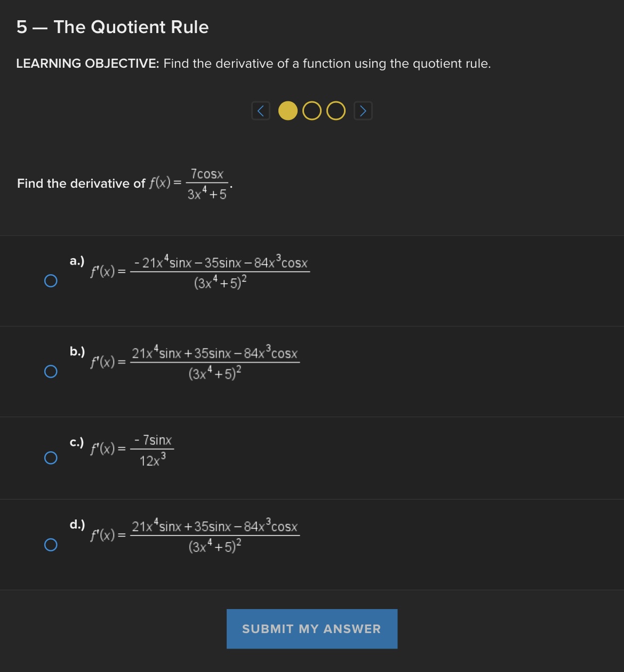
Task: Click the SUBMIT MY ANSWER button
Action: [311, 629]
